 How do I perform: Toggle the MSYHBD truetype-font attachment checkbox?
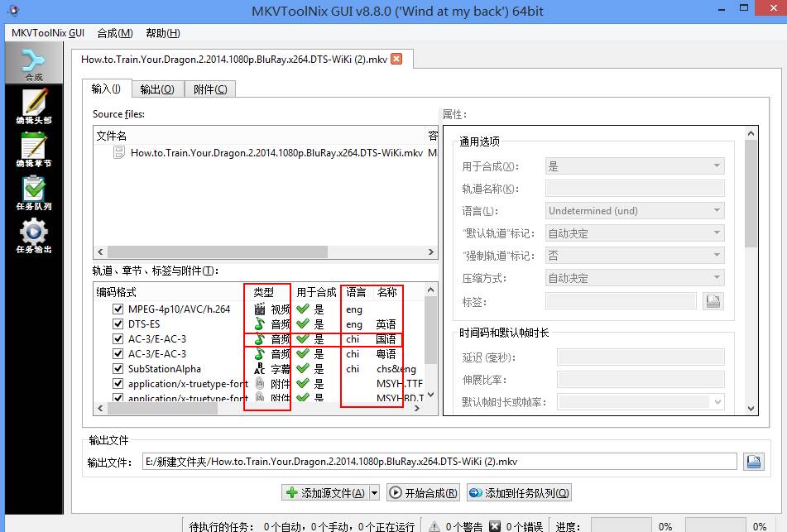click(x=118, y=398)
